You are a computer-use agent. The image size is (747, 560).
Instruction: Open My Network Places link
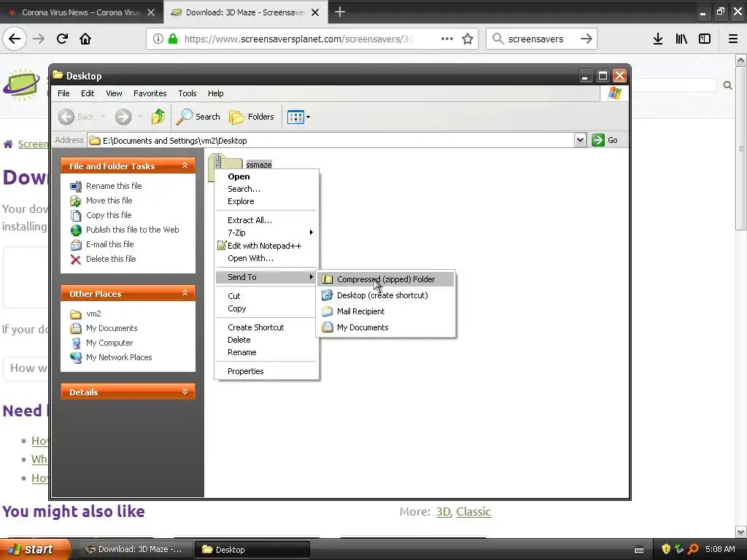(119, 357)
